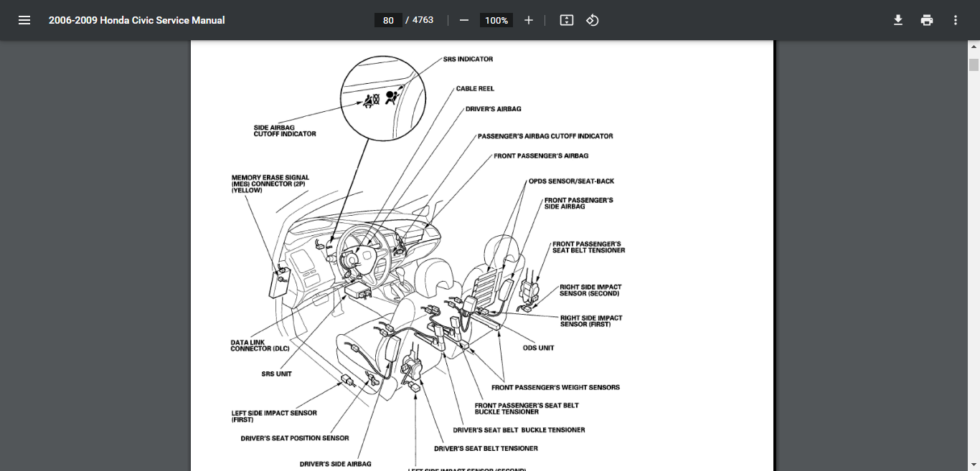This screenshot has height=471, width=980.
Task: Print the service manual
Action: pyautogui.click(x=927, y=20)
